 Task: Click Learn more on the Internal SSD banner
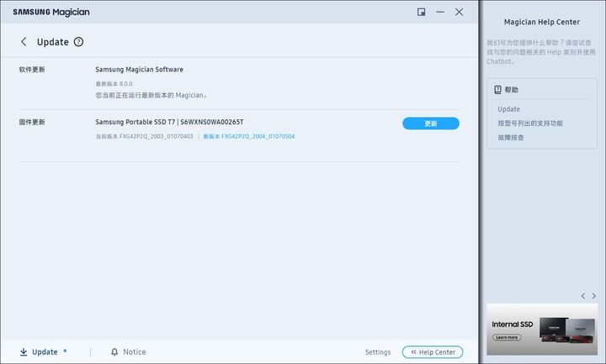(507, 337)
